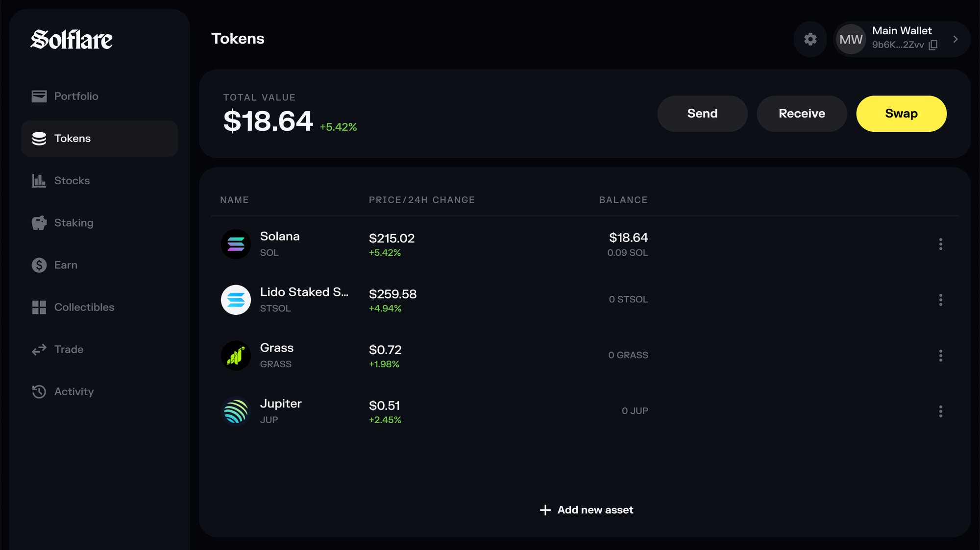Click the Solana token logo

click(236, 243)
